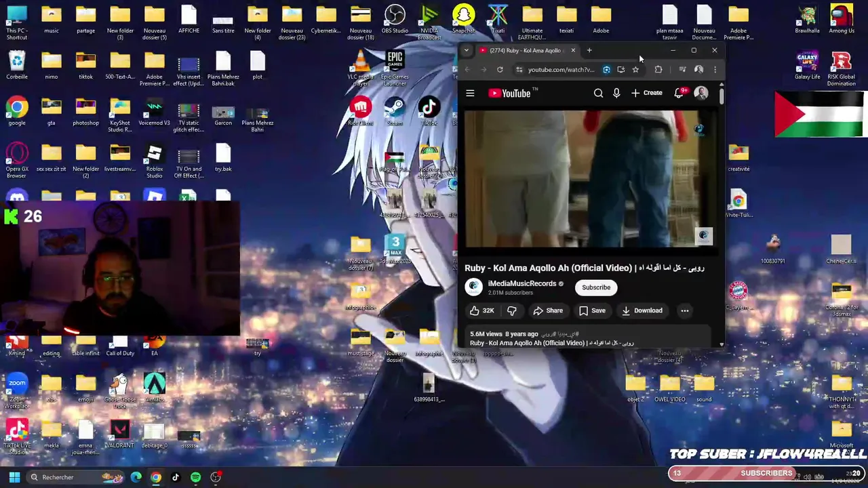Select Steam desktop icon

395,112
